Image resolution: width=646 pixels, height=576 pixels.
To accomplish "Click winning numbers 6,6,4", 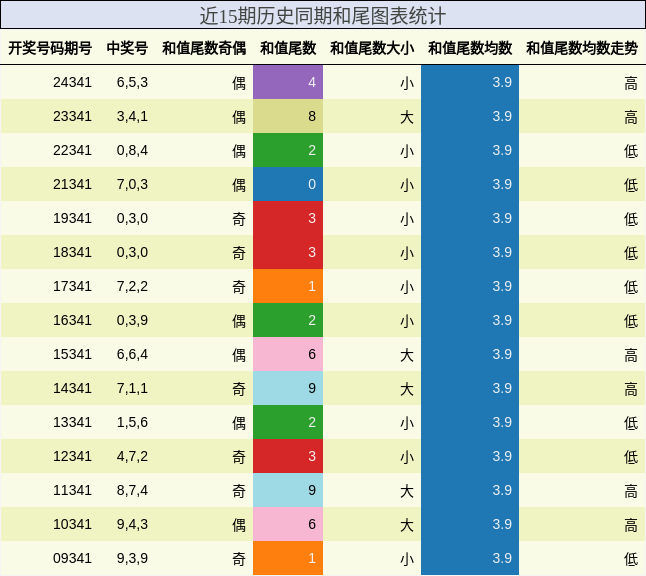I will coord(132,354).
